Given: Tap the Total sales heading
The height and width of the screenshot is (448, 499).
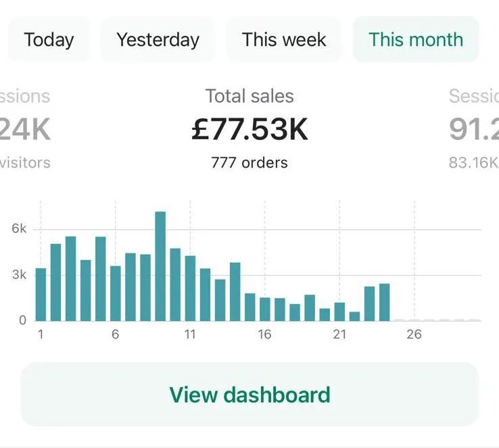Looking at the screenshot, I should pyautogui.click(x=249, y=97).
